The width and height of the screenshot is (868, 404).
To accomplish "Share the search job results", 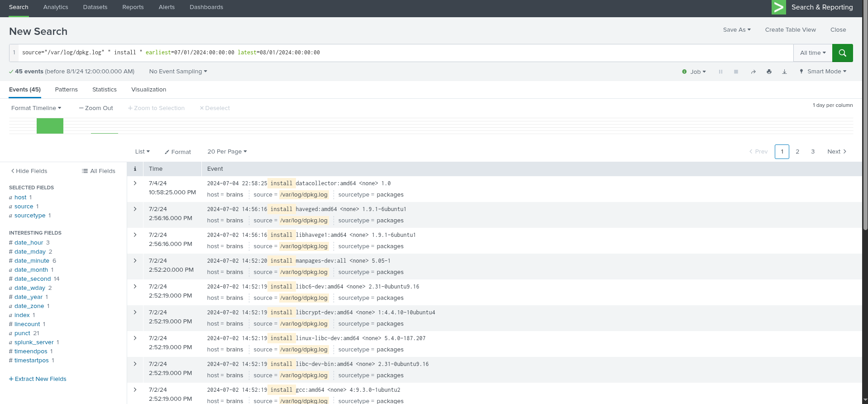I will [753, 72].
